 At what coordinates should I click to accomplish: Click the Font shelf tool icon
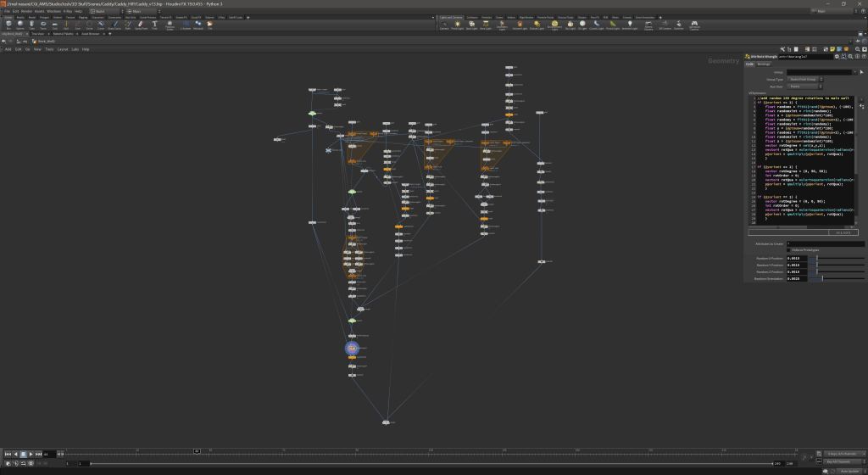click(x=155, y=25)
